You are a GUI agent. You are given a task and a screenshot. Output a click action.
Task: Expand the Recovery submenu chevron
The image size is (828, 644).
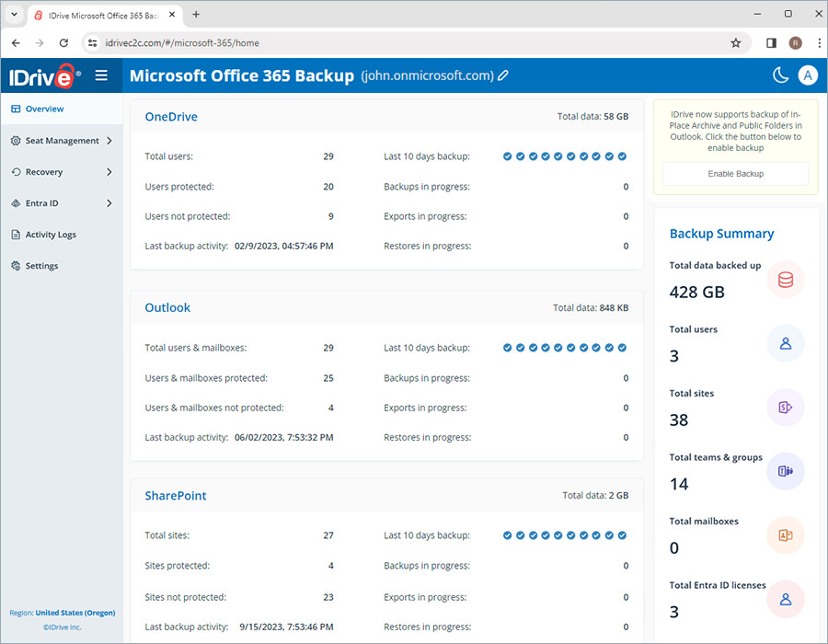click(x=109, y=171)
